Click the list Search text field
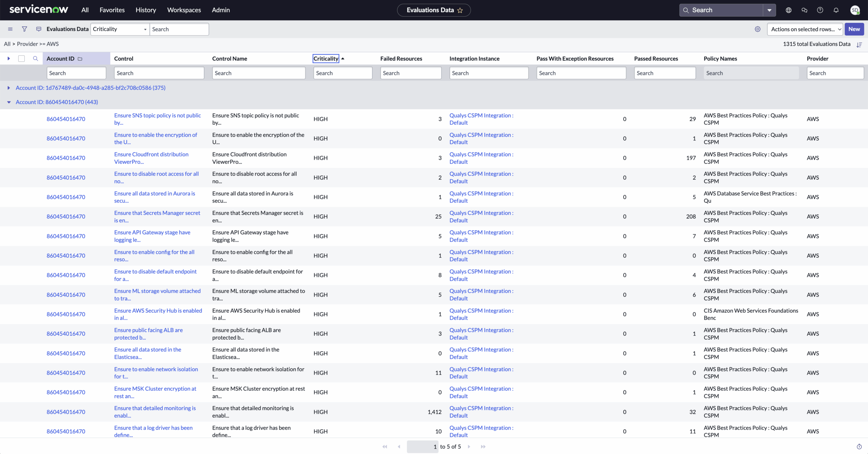Viewport: 868px width, 454px height. click(x=179, y=29)
